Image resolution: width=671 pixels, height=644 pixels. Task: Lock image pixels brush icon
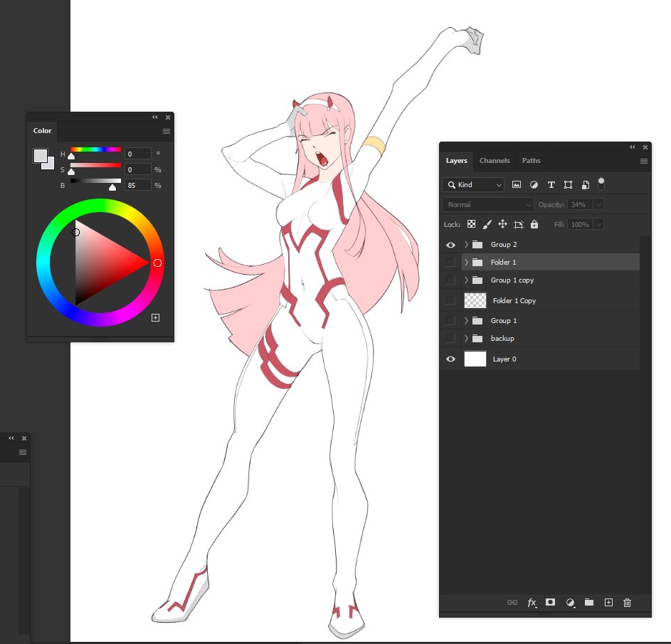click(487, 224)
